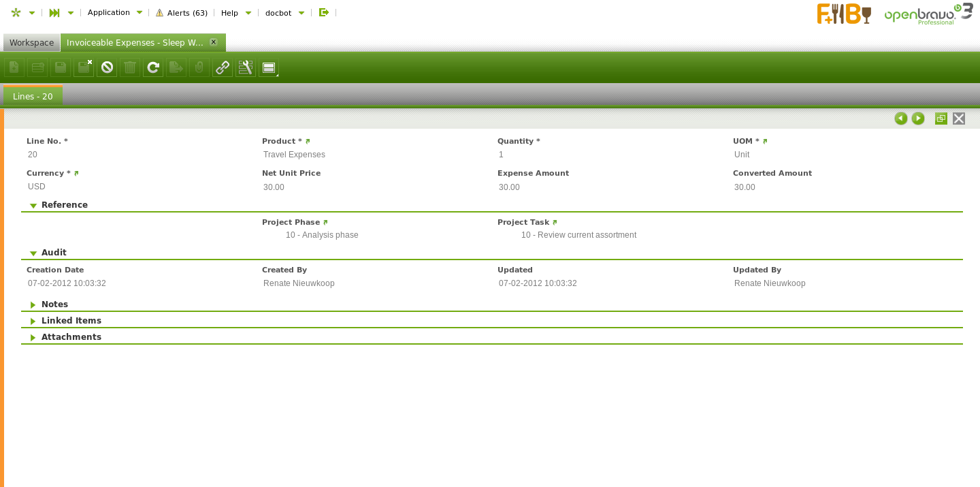Viewport: 980px width, 487px height.
Task: Click the green asterisk quick create icon
Action: click(x=16, y=12)
